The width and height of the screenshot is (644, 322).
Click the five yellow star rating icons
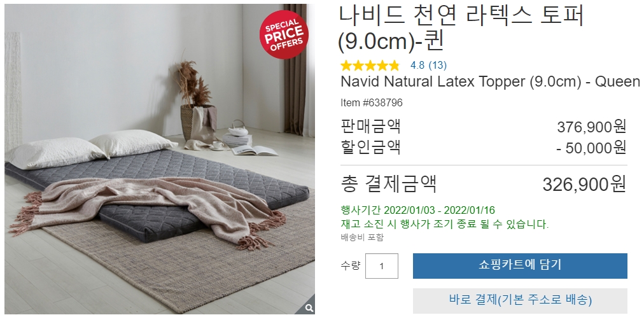[x=370, y=66]
